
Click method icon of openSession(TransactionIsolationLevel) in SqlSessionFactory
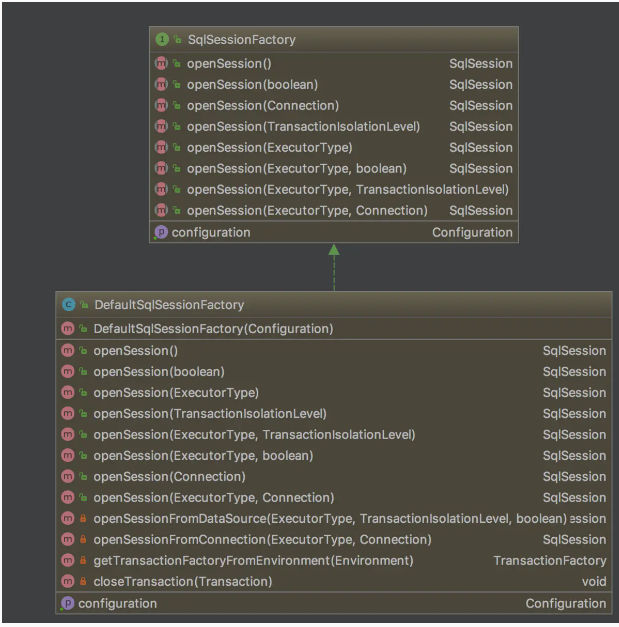161,126
